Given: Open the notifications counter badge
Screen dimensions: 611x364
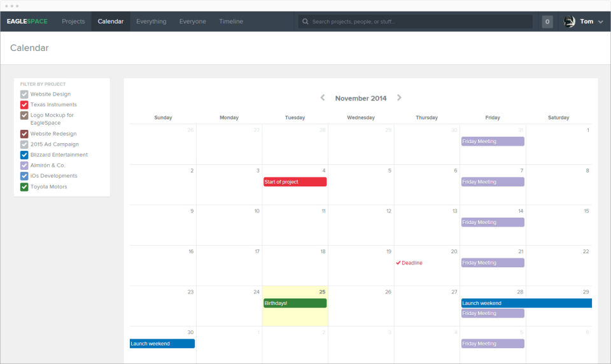Looking at the screenshot, I should coord(547,22).
